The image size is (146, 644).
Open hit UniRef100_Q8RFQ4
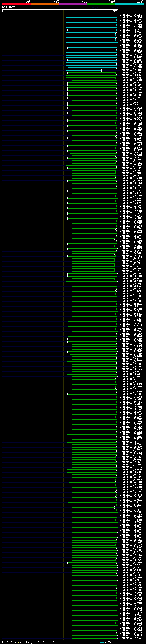click(x=131, y=422)
